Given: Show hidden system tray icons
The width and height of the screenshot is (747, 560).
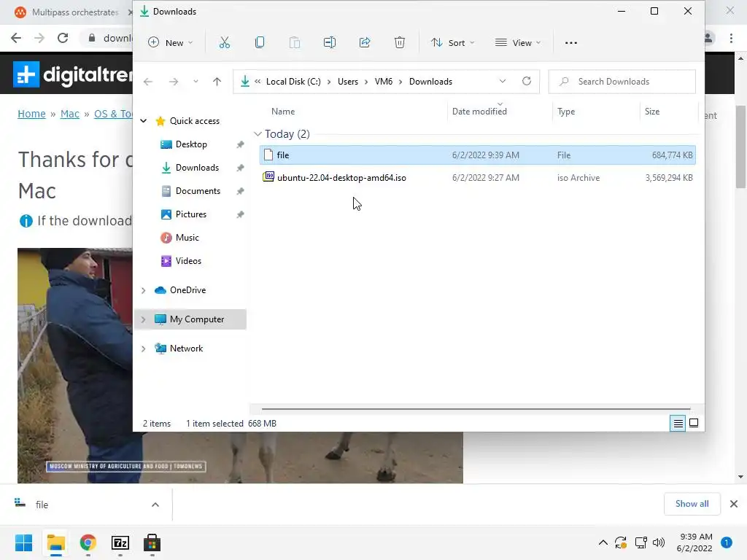Looking at the screenshot, I should click(603, 542).
